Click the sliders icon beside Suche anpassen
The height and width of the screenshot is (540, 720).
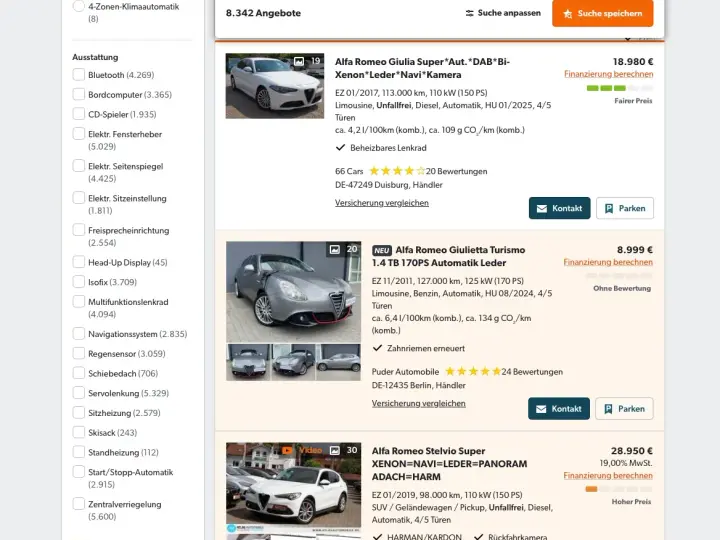pyautogui.click(x=469, y=13)
